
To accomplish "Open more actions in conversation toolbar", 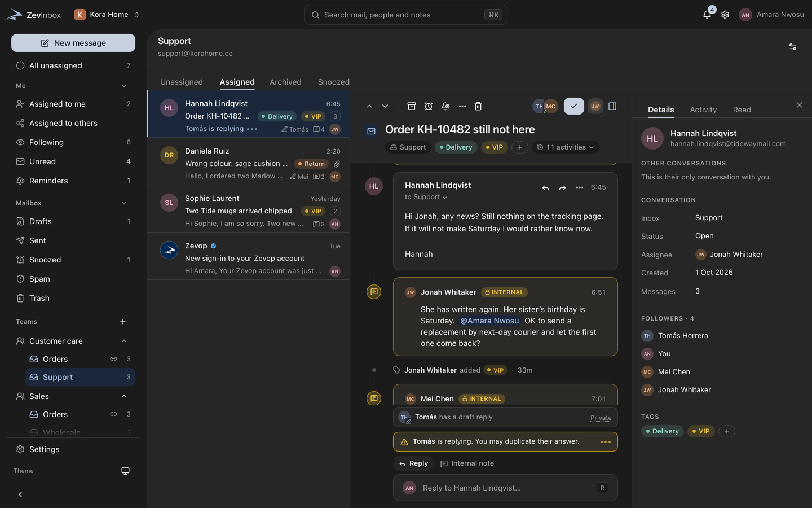I will coord(462,106).
